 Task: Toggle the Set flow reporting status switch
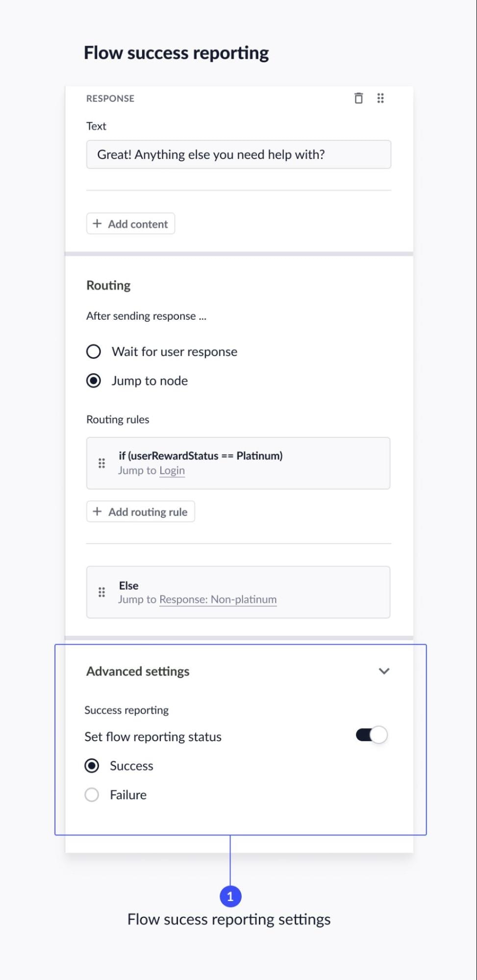coord(372,735)
